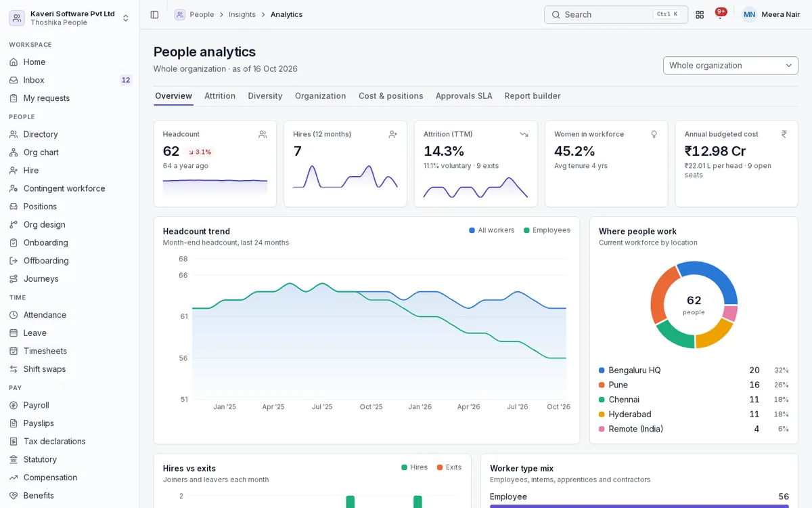The image size is (812, 508).
Task: Expand Kaveri Software company switcher
Action: point(70,18)
